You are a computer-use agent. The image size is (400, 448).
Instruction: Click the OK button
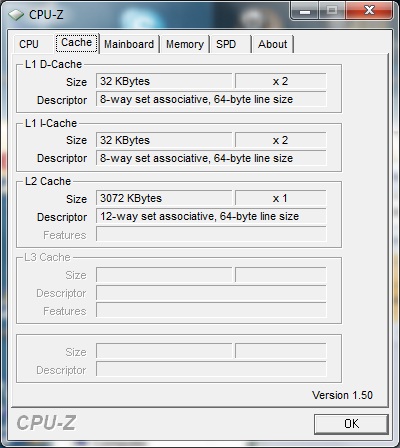pyautogui.click(x=351, y=424)
